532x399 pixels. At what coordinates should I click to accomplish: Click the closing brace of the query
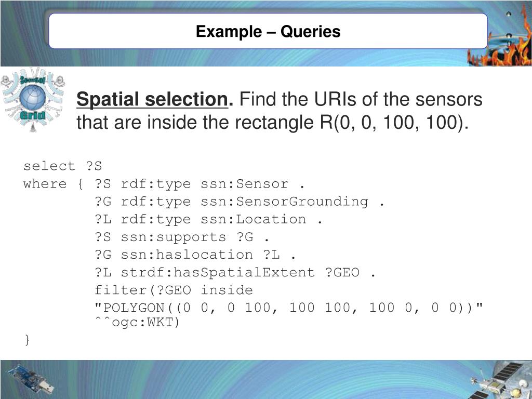27,339
